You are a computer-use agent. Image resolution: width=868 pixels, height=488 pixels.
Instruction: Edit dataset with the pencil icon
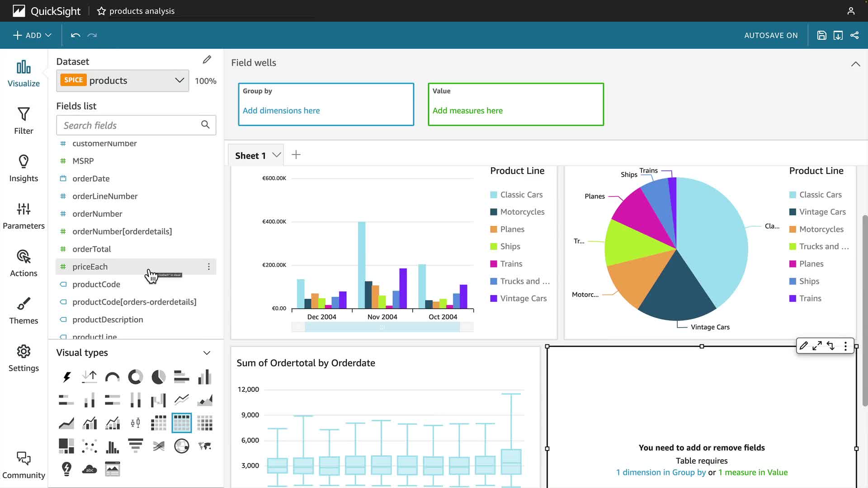(207, 60)
